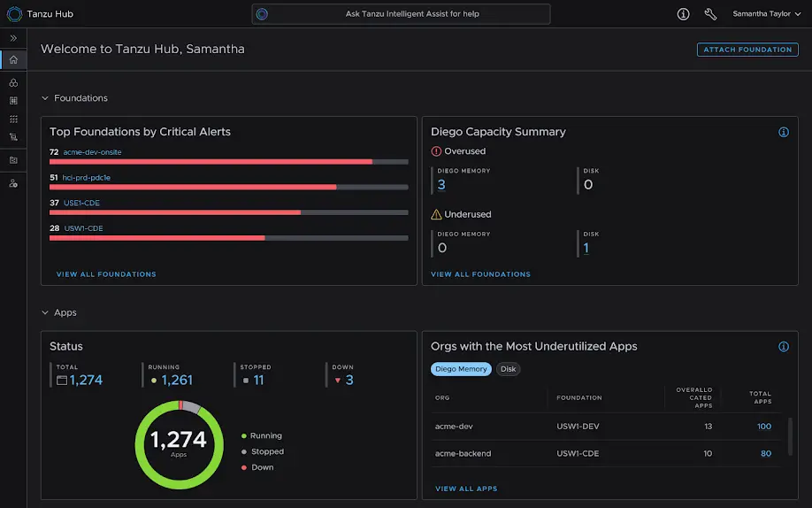
Task: Click the three-circles icon in the sidebar
Action: [13, 82]
